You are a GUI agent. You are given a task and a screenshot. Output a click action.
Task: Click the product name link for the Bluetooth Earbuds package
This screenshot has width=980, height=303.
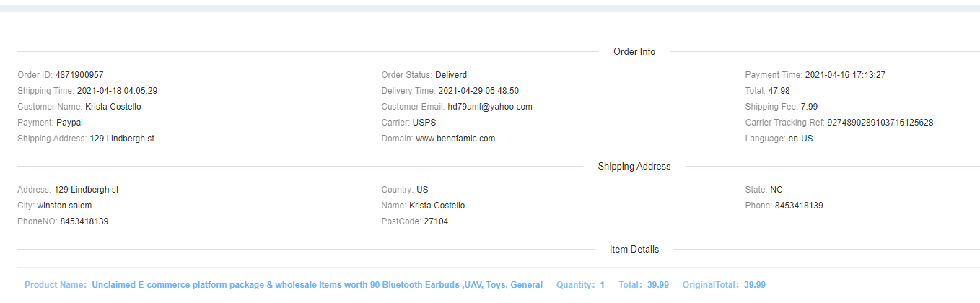click(x=317, y=285)
